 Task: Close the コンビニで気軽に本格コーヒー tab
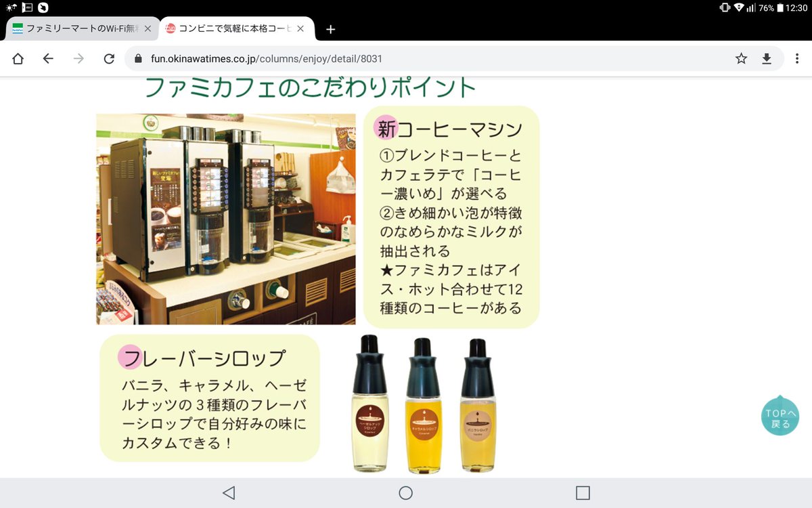point(301,29)
